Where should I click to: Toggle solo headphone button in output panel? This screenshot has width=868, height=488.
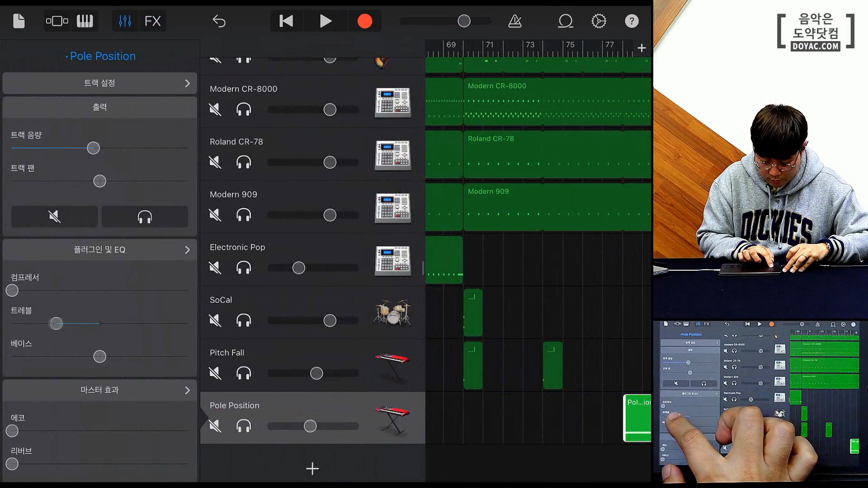click(x=145, y=216)
